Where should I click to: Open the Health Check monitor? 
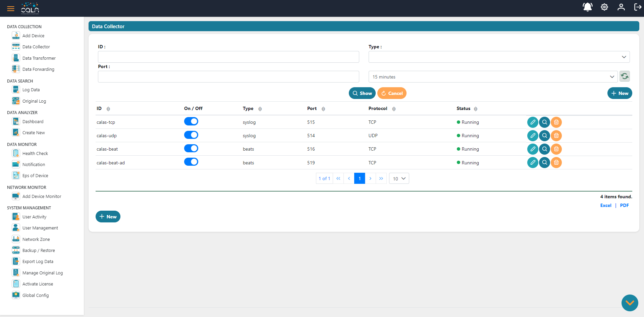point(35,153)
